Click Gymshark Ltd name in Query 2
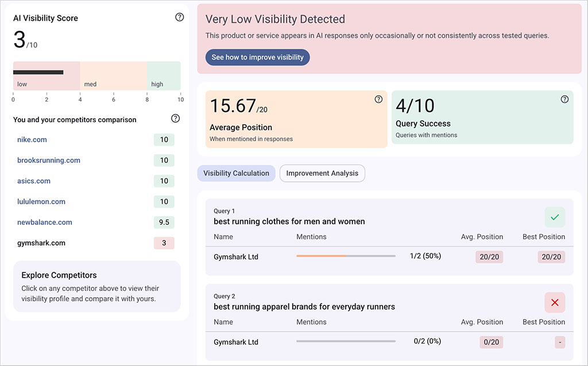 click(236, 342)
